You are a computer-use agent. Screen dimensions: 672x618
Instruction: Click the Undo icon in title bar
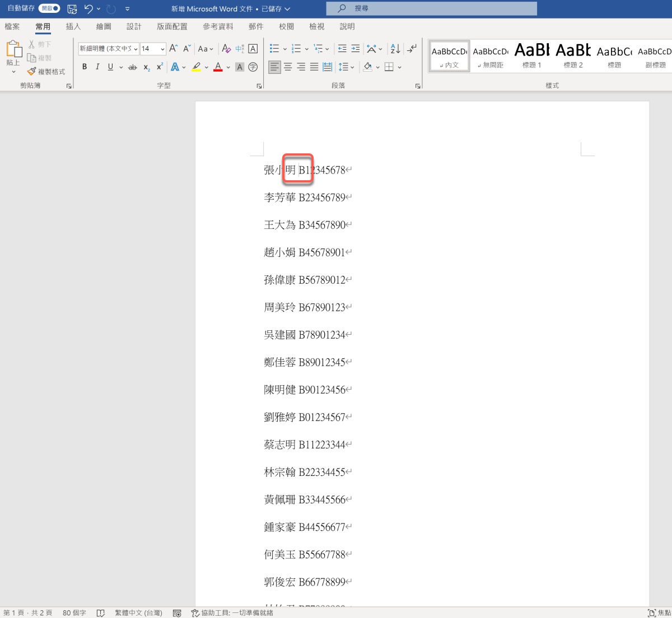88,8
